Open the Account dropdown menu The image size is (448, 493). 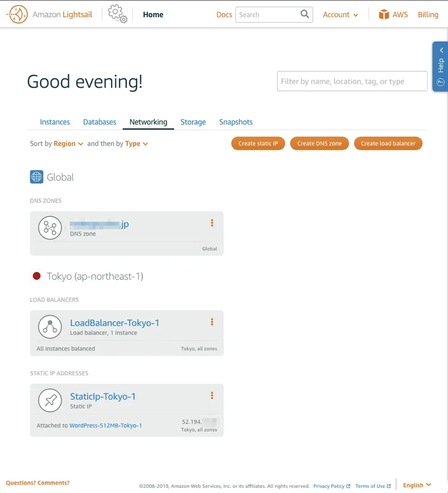coord(340,15)
